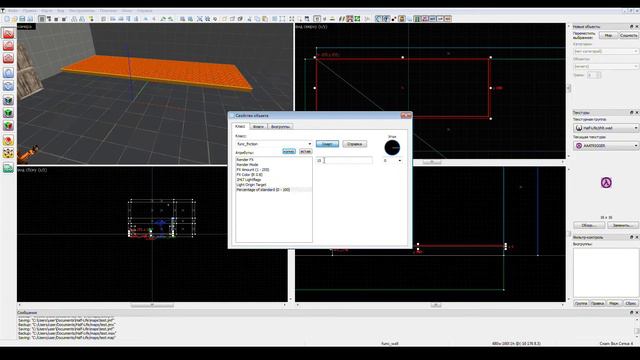Select the Vertex manipulation tool icon
Viewport: 640px width, 360px height.
(8, 153)
